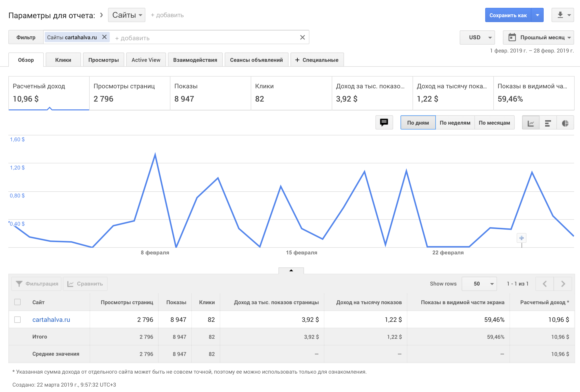Screen dimensions: 580x392
Task: Clear all filters with X icon
Action: (x=302, y=37)
